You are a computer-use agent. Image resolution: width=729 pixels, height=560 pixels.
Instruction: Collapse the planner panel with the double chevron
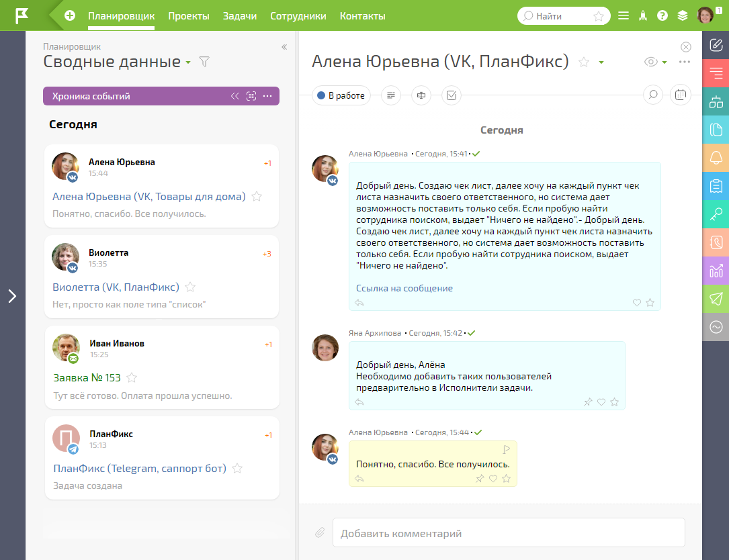[x=284, y=47]
